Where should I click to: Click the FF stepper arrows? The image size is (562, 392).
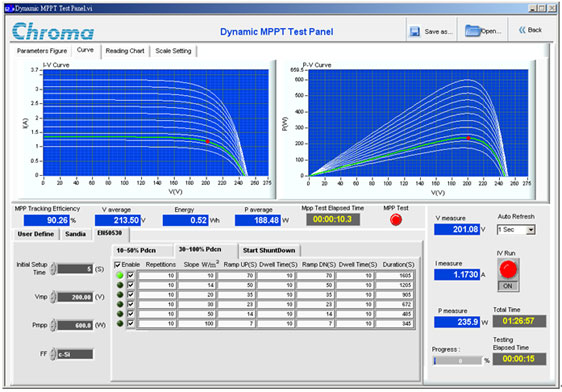[53, 354]
